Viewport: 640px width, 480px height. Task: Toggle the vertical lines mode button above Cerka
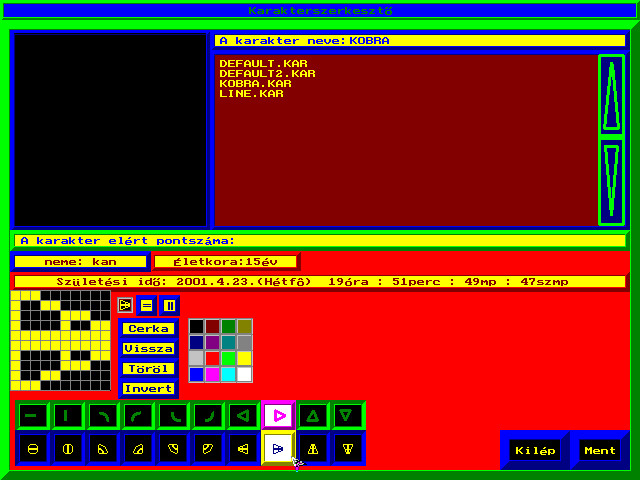click(x=169, y=305)
